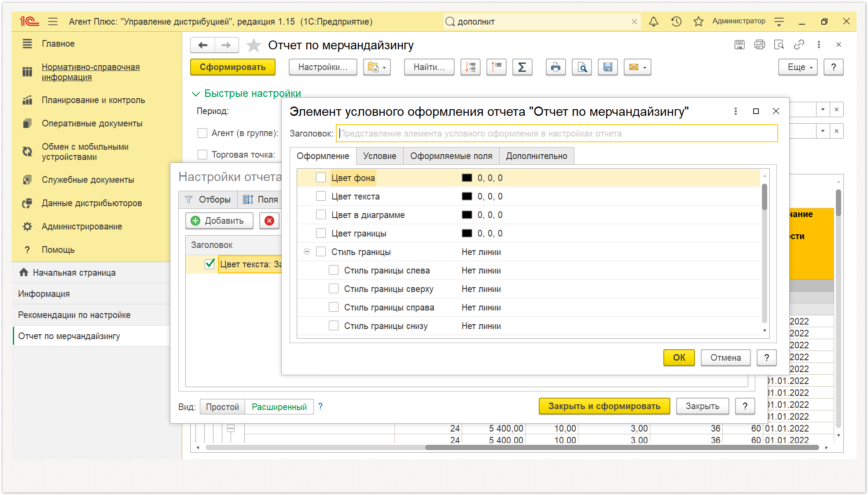
Task: Click the get link chain icon
Action: 799,44
